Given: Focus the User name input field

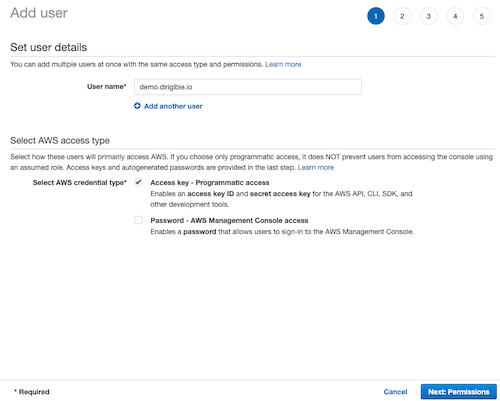Looking at the screenshot, I should point(248,87).
